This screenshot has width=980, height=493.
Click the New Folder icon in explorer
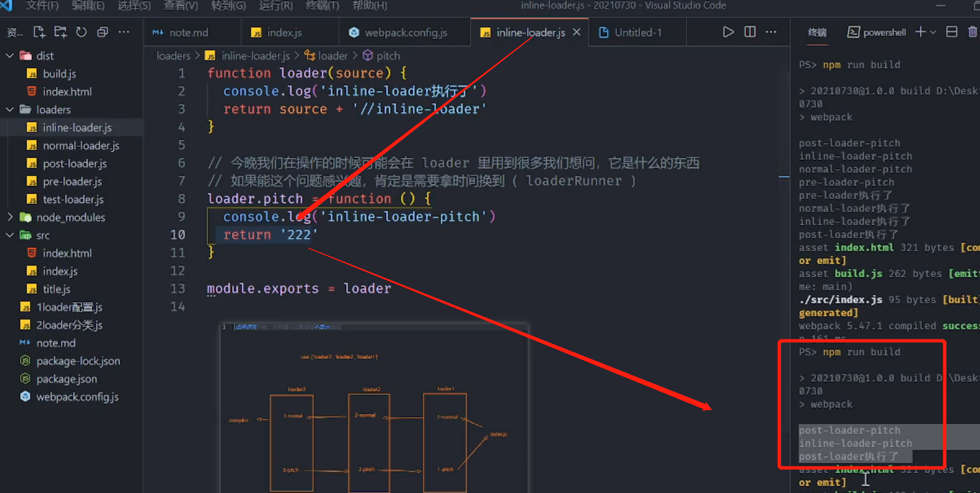click(60, 32)
